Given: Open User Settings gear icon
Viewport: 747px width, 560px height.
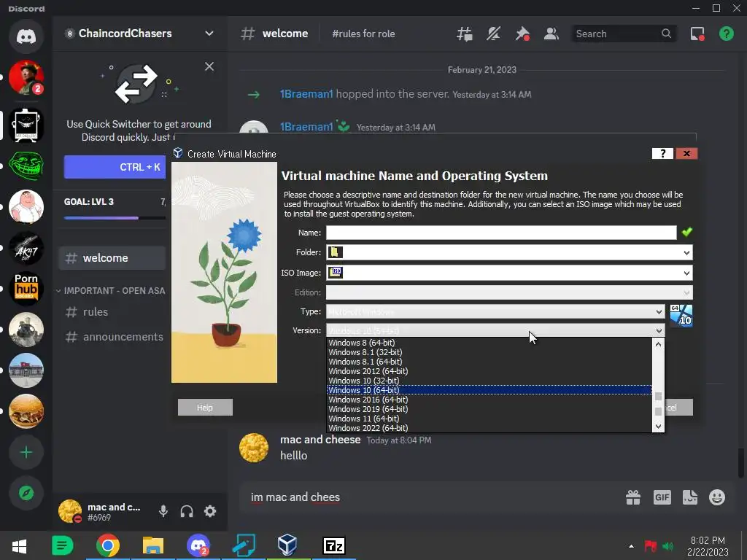Looking at the screenshot, I should tap(210, 511).
